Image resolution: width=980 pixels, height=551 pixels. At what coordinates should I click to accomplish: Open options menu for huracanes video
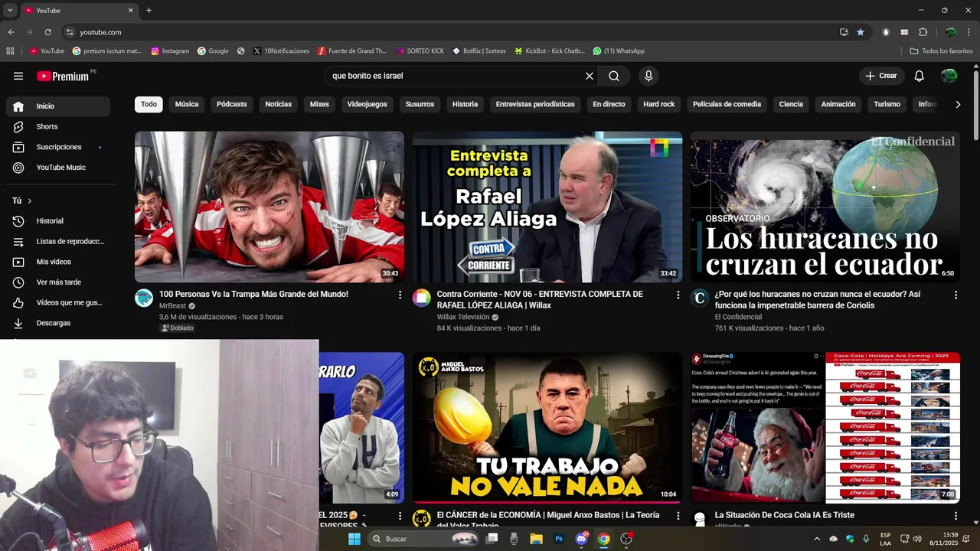(x=955, y=295)
